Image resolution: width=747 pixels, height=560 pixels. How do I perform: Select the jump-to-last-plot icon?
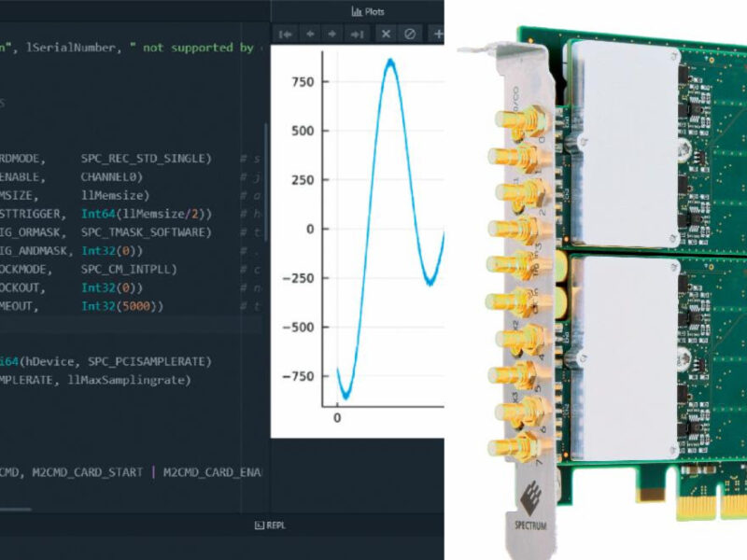coord(354,34)
